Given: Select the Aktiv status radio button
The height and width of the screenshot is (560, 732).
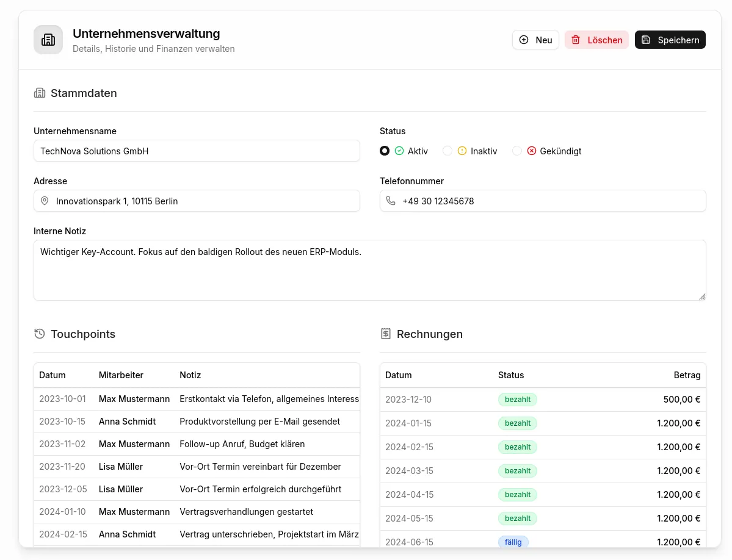Looking at the screenshot, I should [385, 151].
